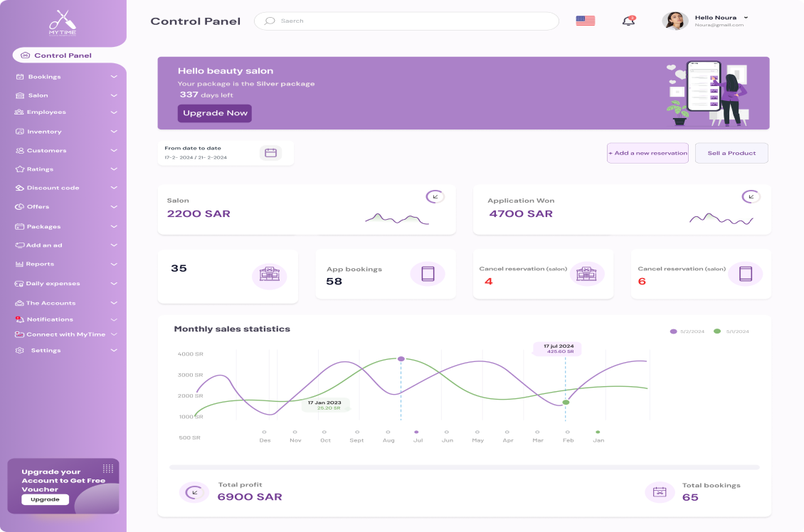
Task: Click the US flag language icon
Action: click(x=585, y=21)
